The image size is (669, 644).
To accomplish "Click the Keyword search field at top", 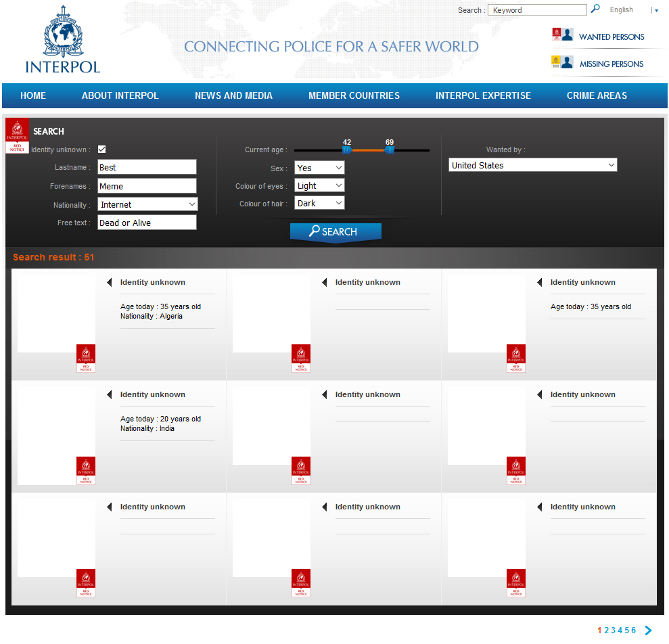I will click(537, 10).
